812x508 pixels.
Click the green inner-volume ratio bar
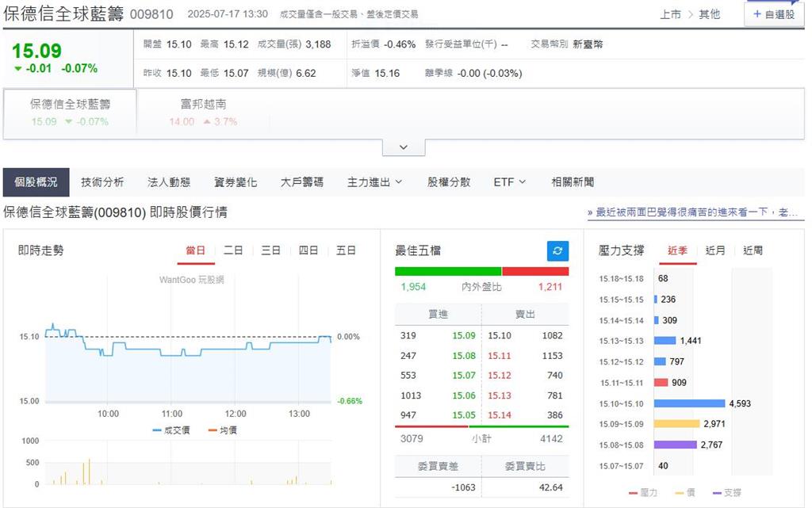(x=448, y=272)
